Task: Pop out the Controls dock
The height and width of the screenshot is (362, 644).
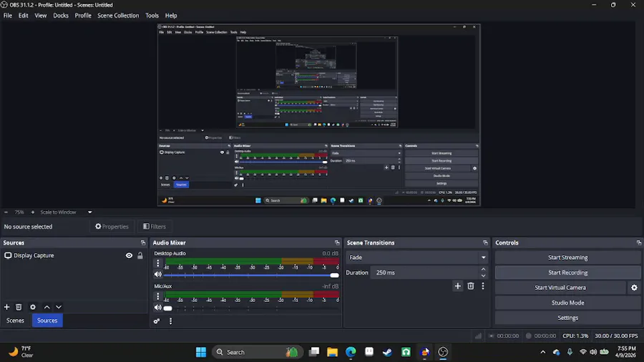Action: 639,243
